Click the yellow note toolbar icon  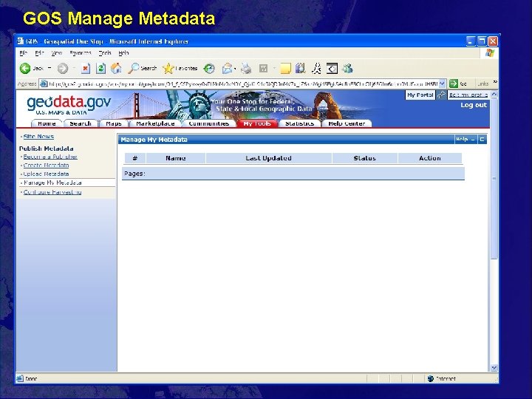pos(285,69)
